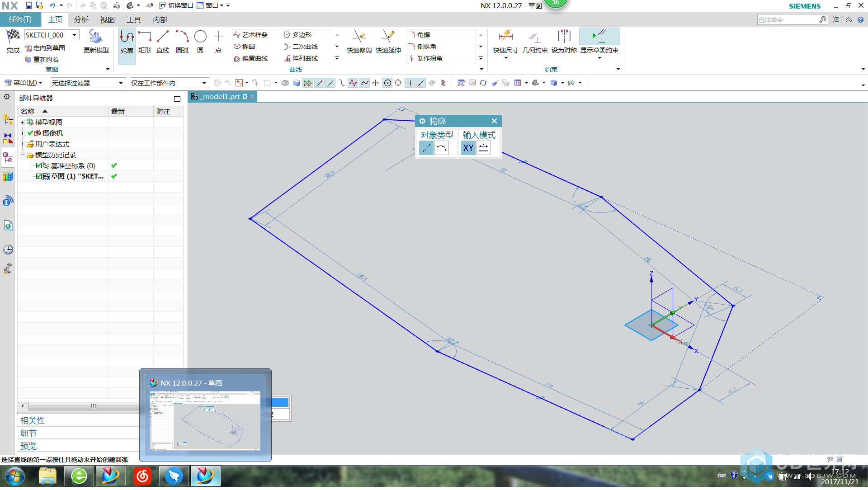Screen dimensions: 868x490
Task: Open NetEase Music red taskbar icon
Action: 142,476
